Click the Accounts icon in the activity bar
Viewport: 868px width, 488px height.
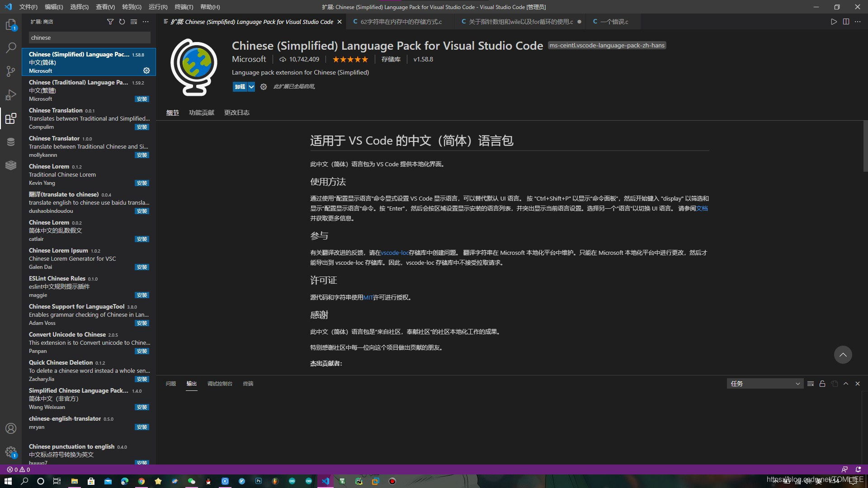[x=11, y=428]
